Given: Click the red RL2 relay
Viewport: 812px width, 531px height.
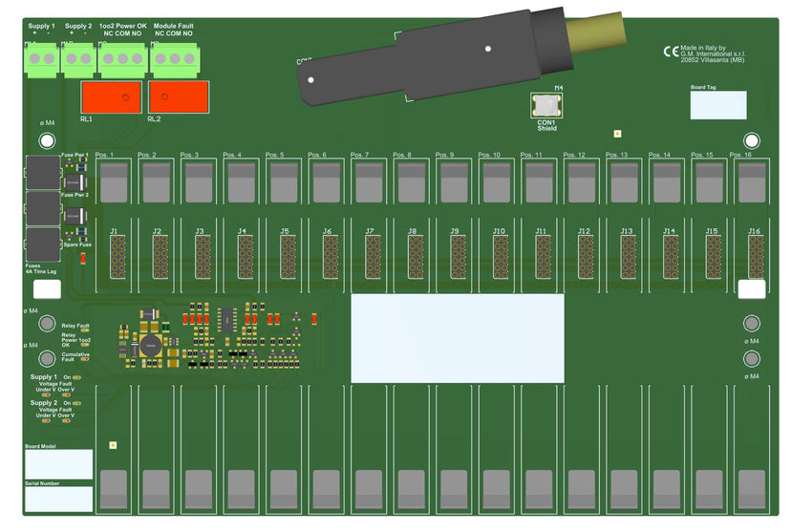Looking at the screenshot, I should (179, 96).
